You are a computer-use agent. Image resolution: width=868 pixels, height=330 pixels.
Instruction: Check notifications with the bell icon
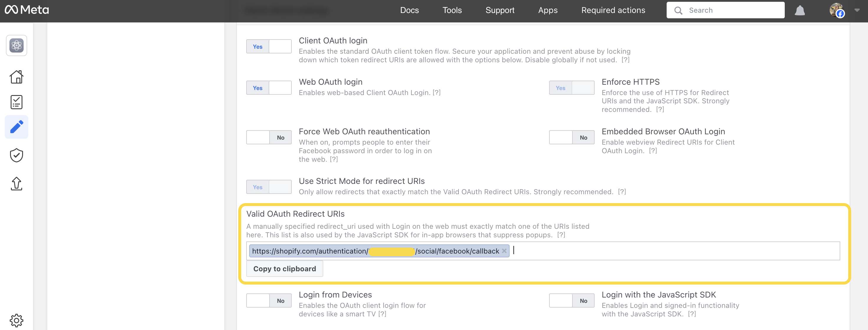[800, 10]
